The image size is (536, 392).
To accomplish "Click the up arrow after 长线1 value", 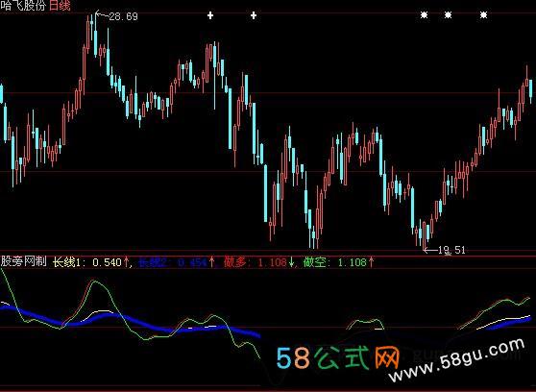I will point(126,262).
